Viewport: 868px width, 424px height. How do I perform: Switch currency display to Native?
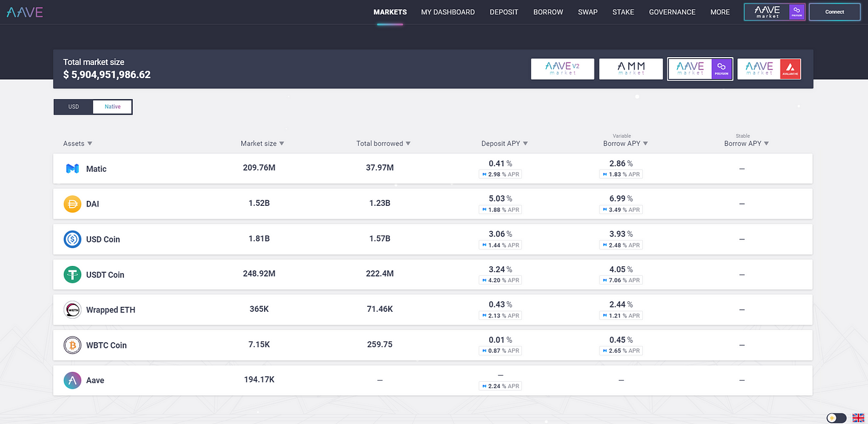pos(113,107)
